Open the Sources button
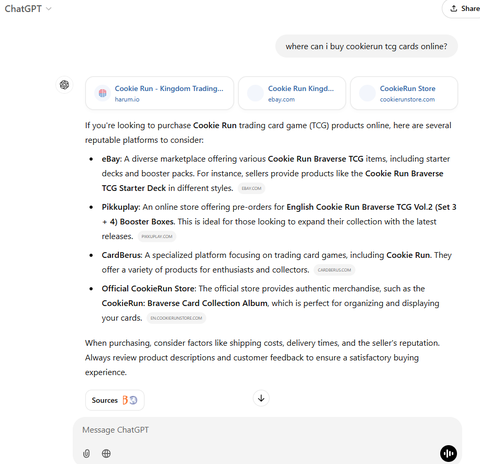480x464 pixels. (x=115, y=400)
